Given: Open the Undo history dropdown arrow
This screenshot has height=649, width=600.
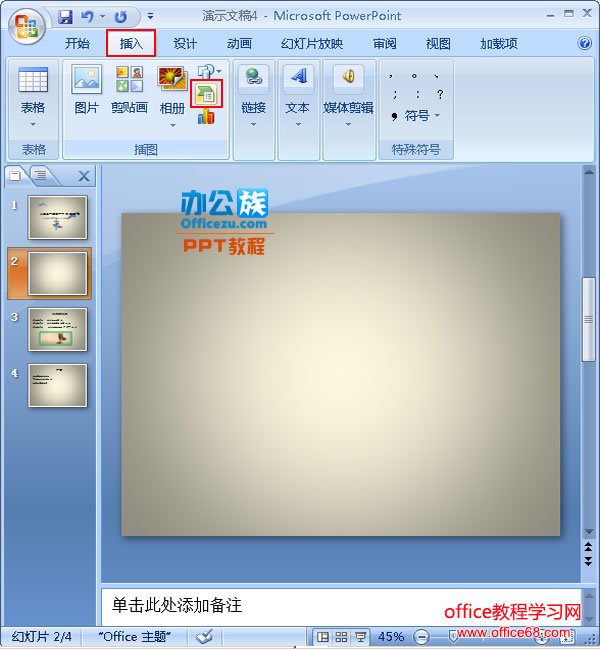Looking at the screenshot, I should tap(102, 17).
